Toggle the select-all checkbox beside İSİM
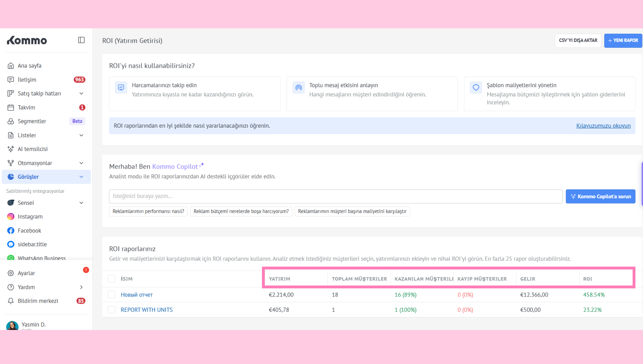The width and height of the screenshot is (643, 364). (x=111, y=279)
